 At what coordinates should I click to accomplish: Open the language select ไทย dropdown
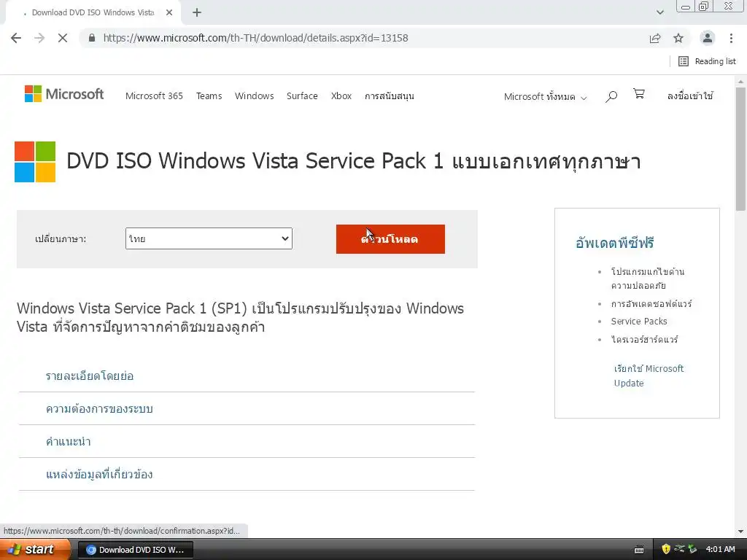pos(209,238)
